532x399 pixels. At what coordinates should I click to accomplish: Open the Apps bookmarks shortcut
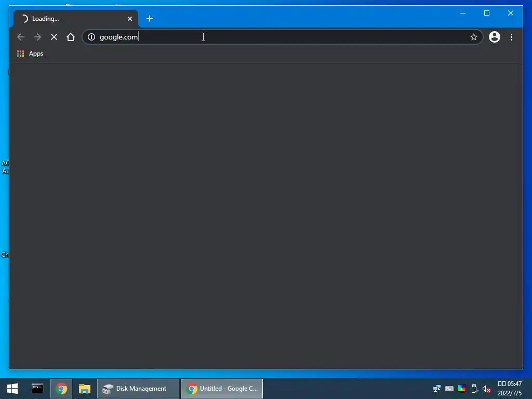point(30,54)
